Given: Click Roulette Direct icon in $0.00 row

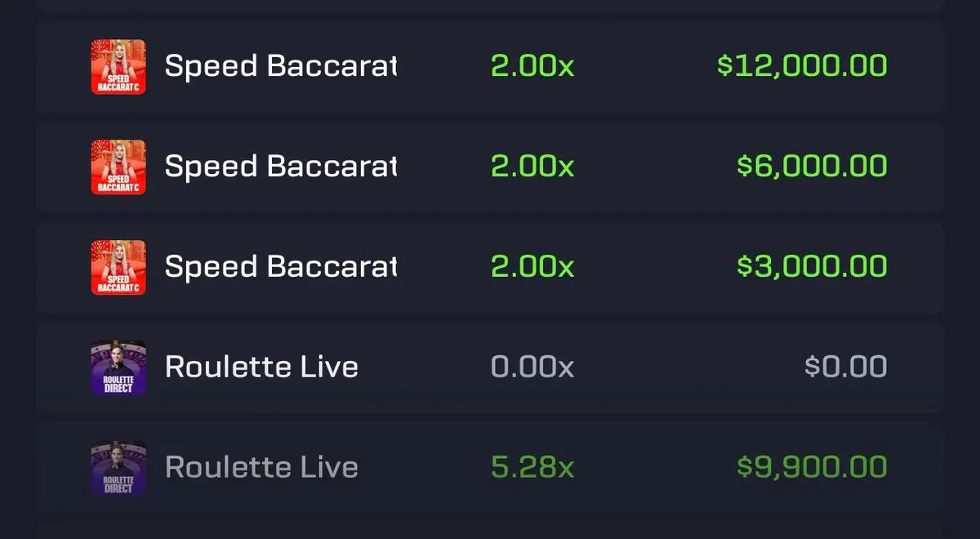Looking at the screenshot, I should [x=118, y=367].
